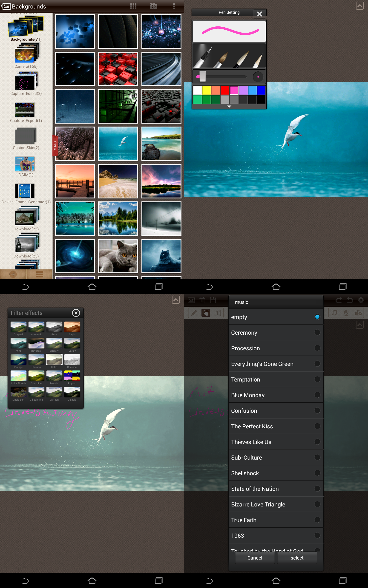Image resolution: width=368 pixels, height=588 pixels.
Task: Choose the red cubes background thumbnail
Action: (118, 69)
